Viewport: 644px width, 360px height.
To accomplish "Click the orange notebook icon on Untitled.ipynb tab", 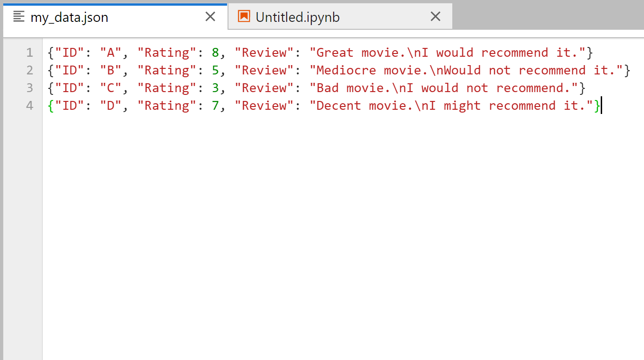I will [244, 16].
